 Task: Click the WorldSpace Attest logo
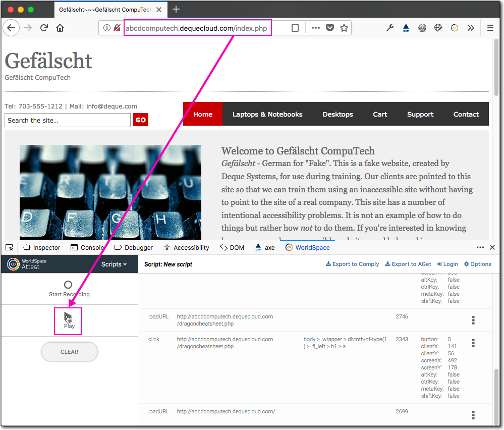pos(27,264)
